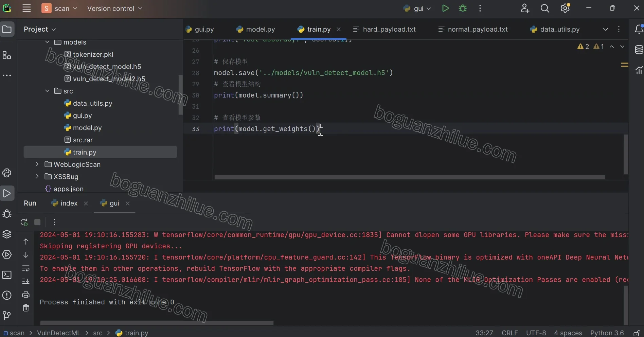Open Python 3.6 interpreter selector

[607, 333]
